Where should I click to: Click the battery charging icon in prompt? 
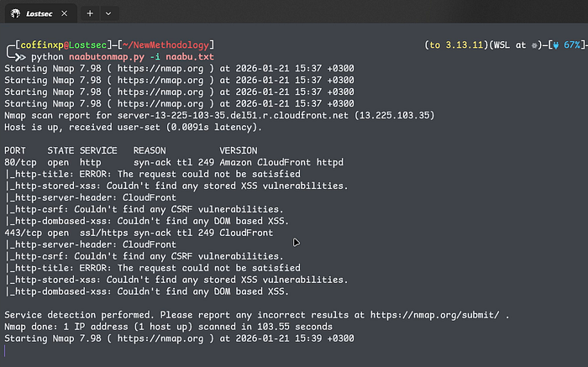point(555,45)
